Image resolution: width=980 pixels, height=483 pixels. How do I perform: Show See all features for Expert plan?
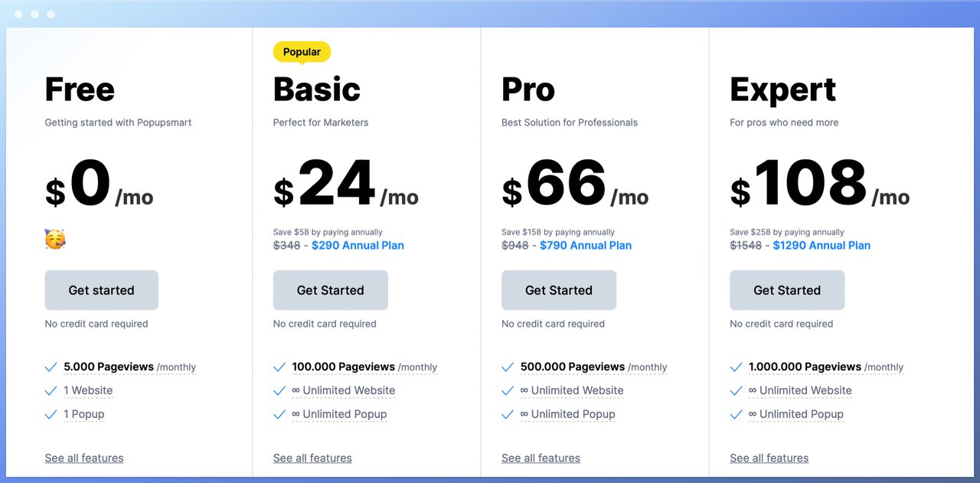click(769, 459)
